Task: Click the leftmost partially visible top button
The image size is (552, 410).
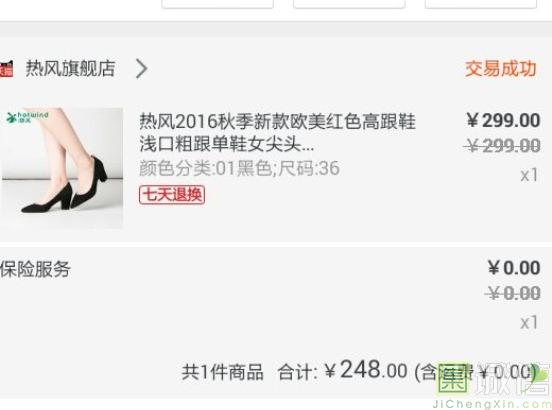Action: coord(217,4)
